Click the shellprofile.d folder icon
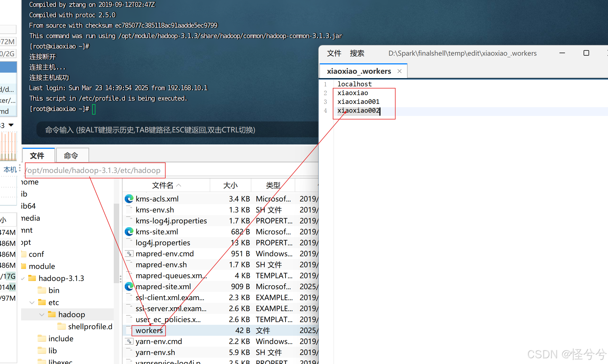Viewport: 608px width, 364px height. click(62, 326)
